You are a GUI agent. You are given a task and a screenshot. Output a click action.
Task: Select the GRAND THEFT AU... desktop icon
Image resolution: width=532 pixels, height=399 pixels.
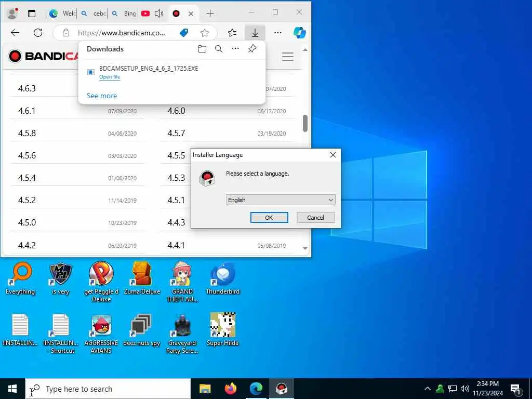182,282
